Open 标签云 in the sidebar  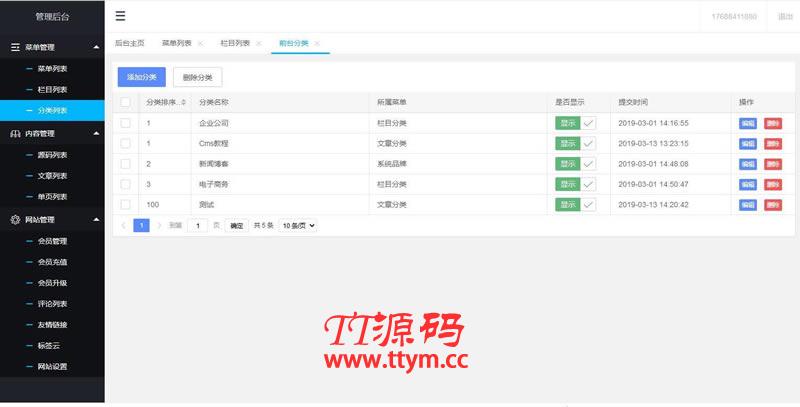52,346
